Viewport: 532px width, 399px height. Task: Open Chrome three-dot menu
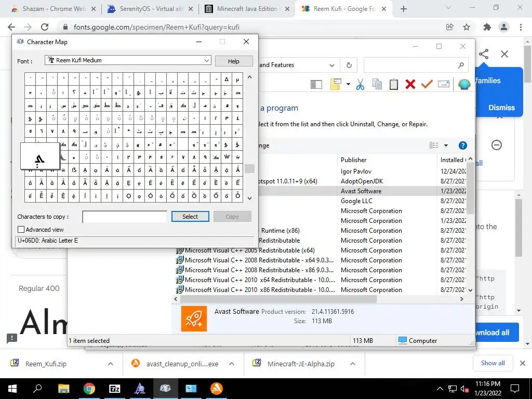[x=521, y=27]
